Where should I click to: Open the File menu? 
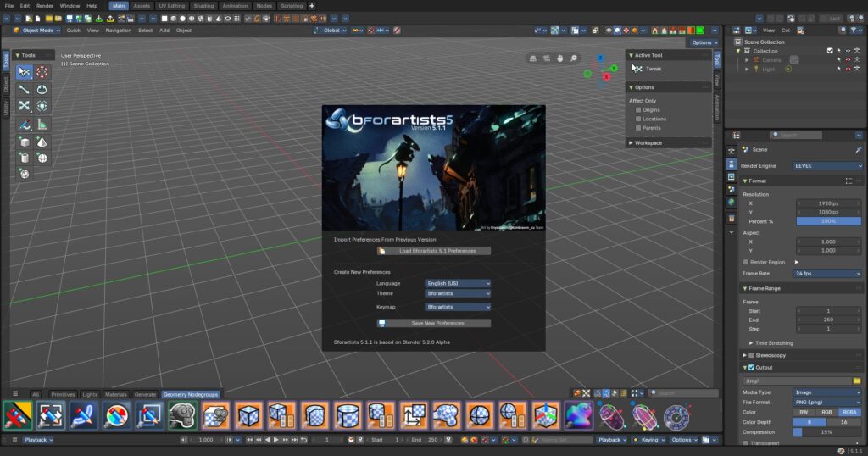tap(8, 6)
